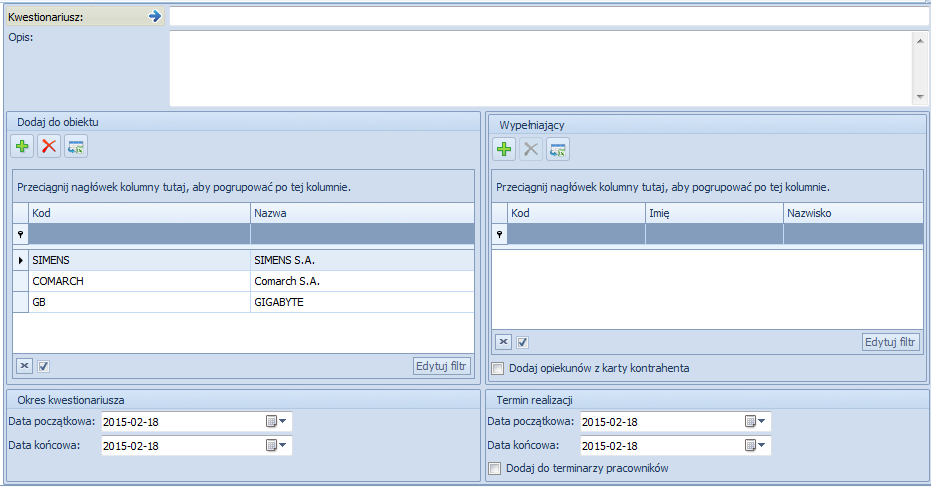
Task: Open calendar for Termin realizacji Data końcowa
Action: coord(755,445)
